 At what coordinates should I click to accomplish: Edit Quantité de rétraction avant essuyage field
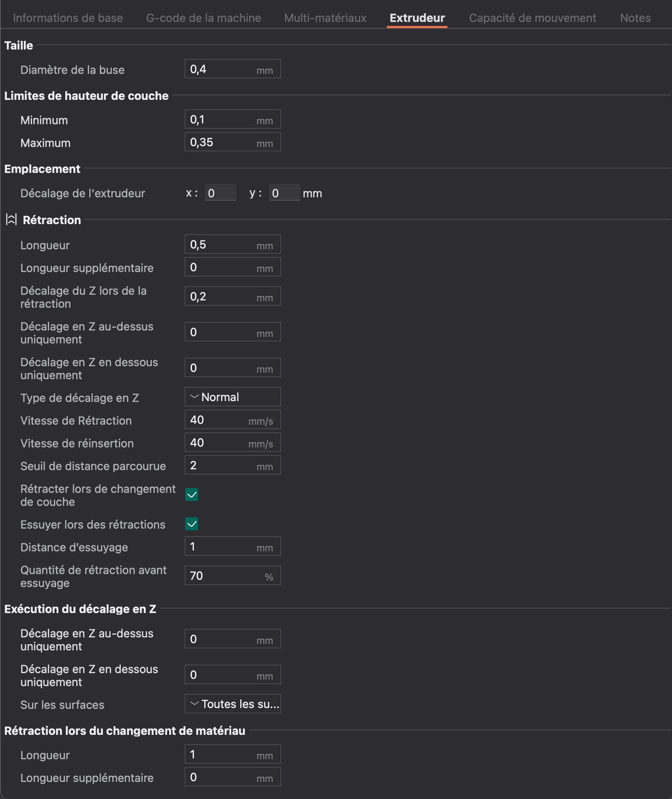(223, 576)
